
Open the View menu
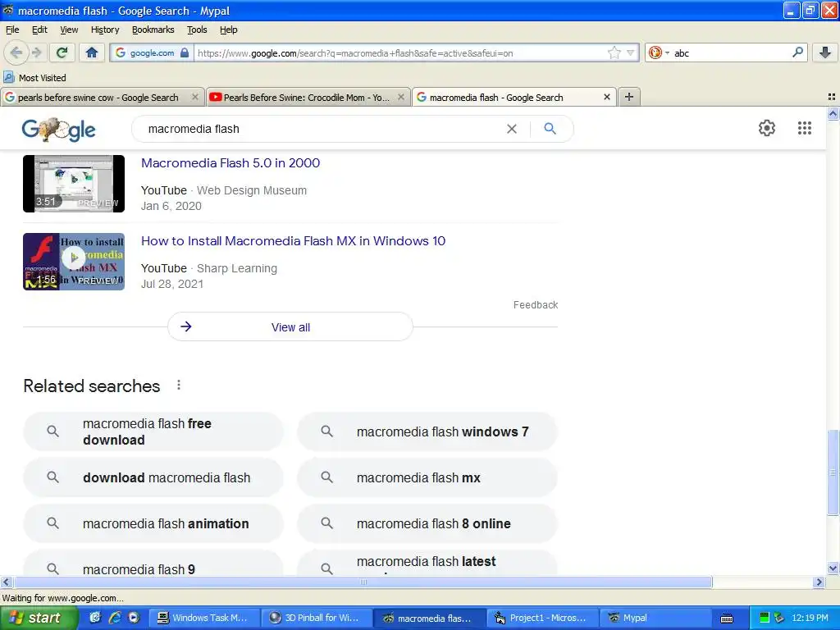point(69,30)
